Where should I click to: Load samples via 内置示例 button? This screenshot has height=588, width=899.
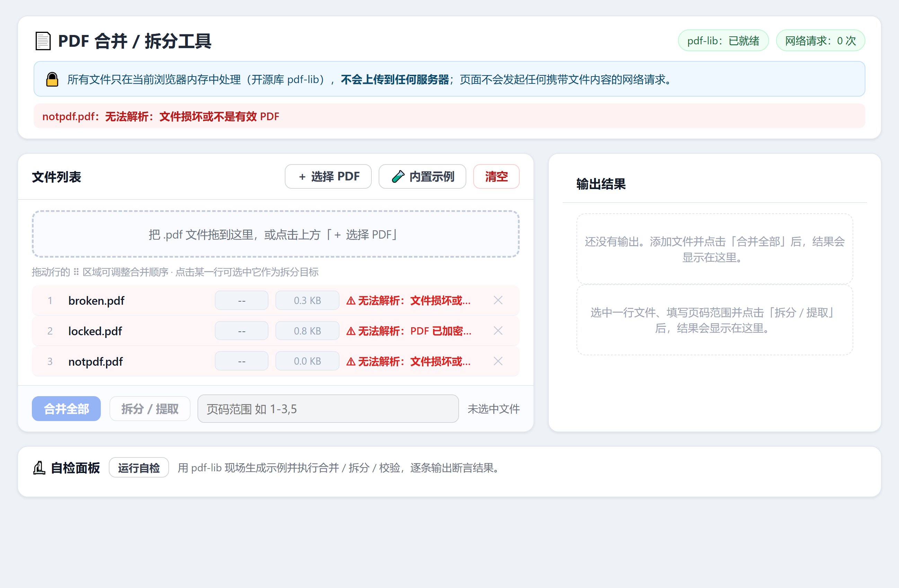pos(422,176)
